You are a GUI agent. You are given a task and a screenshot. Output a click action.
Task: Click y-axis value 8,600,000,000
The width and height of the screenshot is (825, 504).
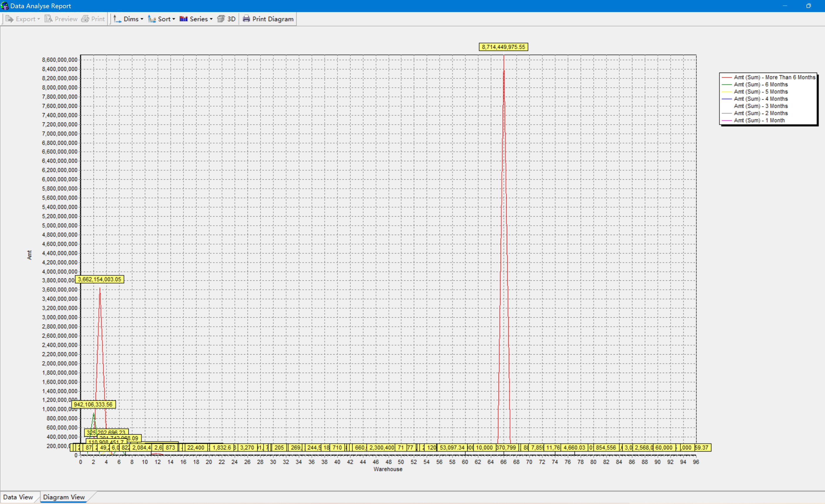click(60, 60)
